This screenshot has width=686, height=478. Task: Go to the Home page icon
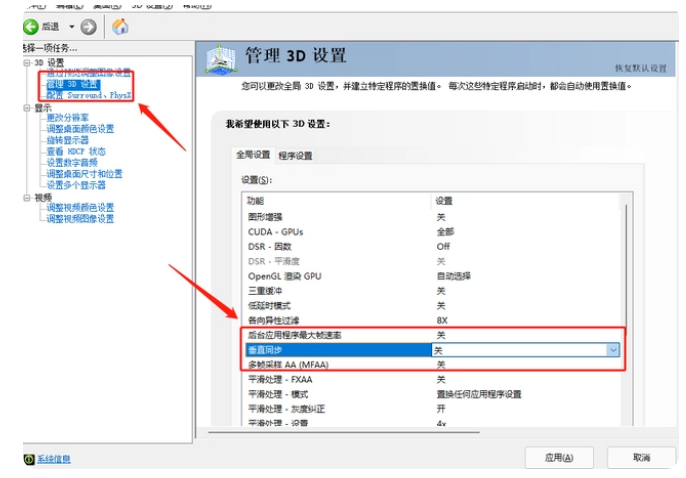click(x=120, y=27)
